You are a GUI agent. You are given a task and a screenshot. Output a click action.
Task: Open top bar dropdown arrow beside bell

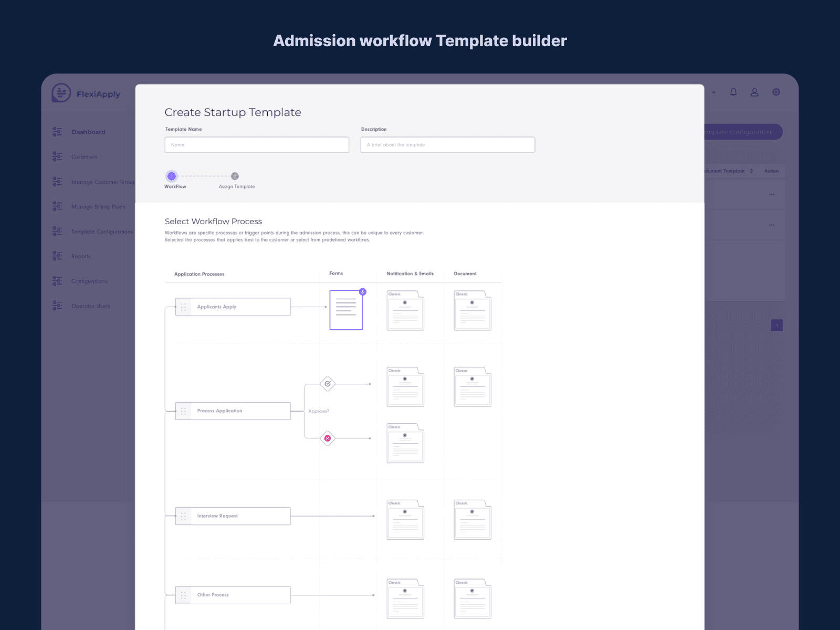coord(713,92)
